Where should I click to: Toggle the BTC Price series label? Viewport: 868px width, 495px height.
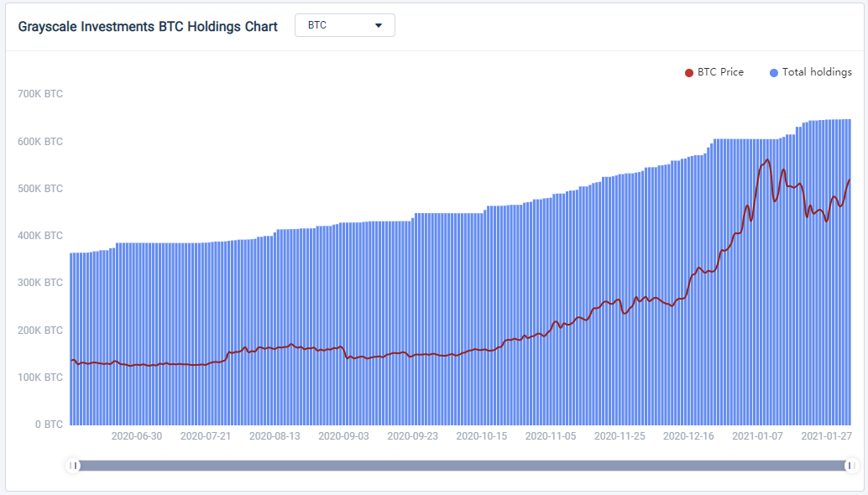pyautogui.click(x=720, y=72)
